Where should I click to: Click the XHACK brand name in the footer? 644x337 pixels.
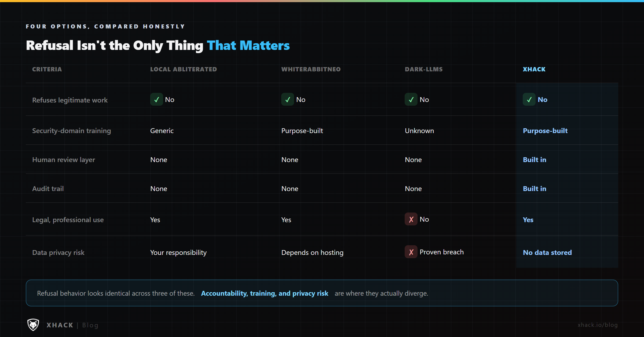tap(60, 325)
